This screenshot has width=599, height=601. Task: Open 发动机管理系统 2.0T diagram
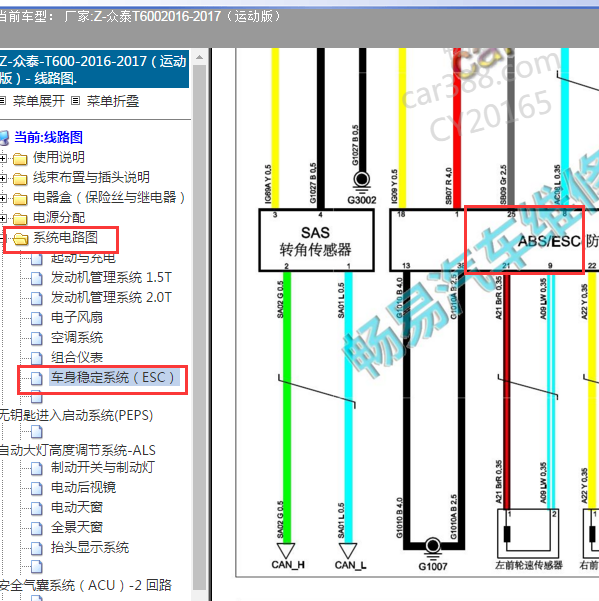[112, 297]
